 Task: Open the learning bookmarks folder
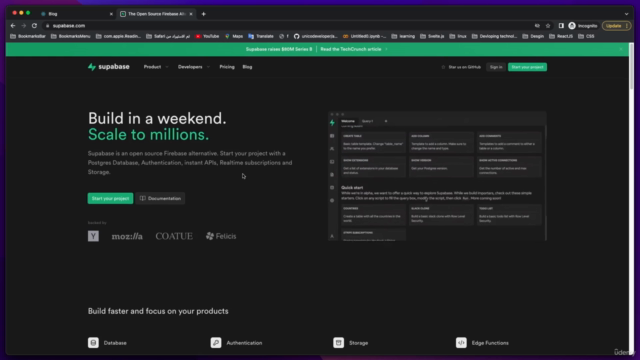pos(403,36)
